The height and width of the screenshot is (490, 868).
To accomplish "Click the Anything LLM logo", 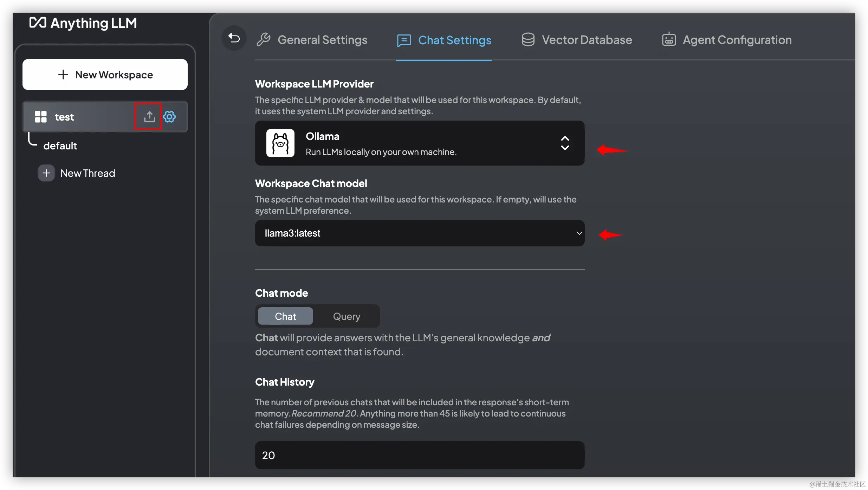I will coord(83,23).
